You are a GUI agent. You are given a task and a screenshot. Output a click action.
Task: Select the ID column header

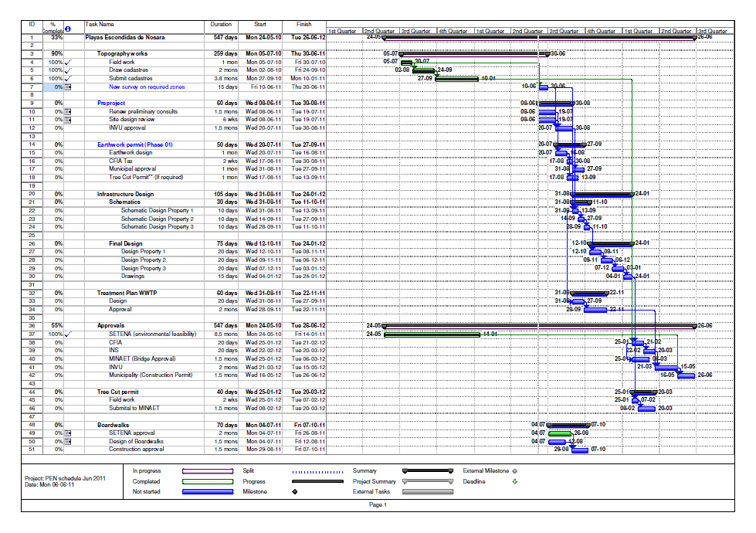pyautogui.click(x=32, y=26)
